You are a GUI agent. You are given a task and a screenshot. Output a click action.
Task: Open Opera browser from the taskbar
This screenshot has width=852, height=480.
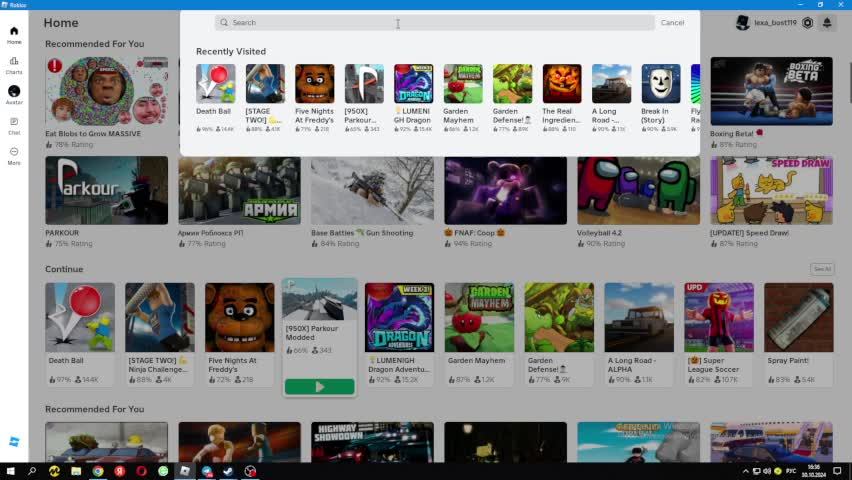click(x=141, y=471)
